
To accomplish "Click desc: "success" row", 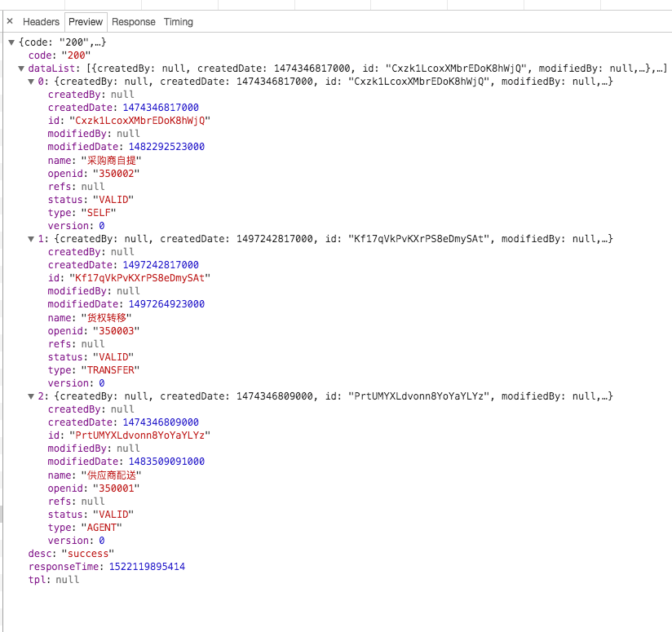I will [71, 554].
